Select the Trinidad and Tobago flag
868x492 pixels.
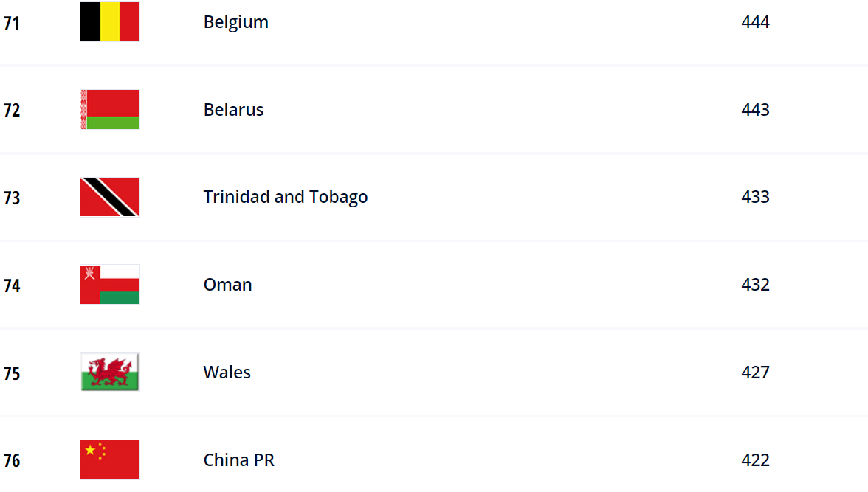(109, 197)
